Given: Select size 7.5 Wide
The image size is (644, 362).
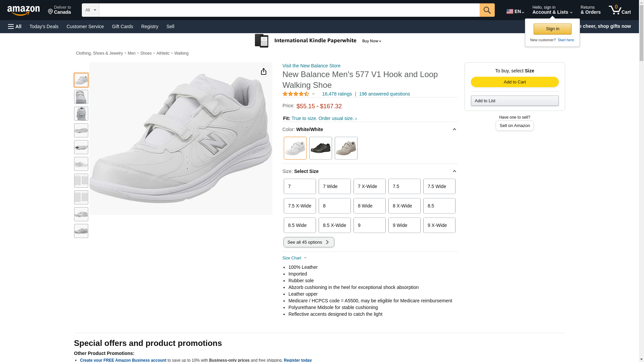Looking at the screenshot, I should click(x=439, y=186).
